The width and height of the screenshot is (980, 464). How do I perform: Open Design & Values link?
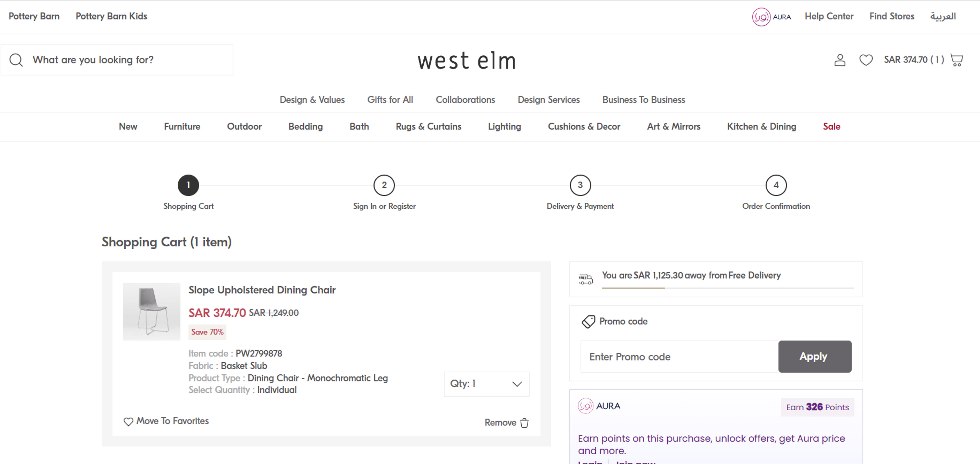[x=312, y=100]
